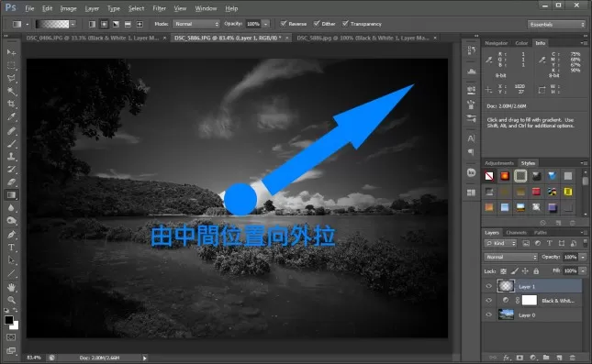Select the Gradient tool in toolbox
The height and width of the screenshot is (364, 592).
(x=11, y=195)
